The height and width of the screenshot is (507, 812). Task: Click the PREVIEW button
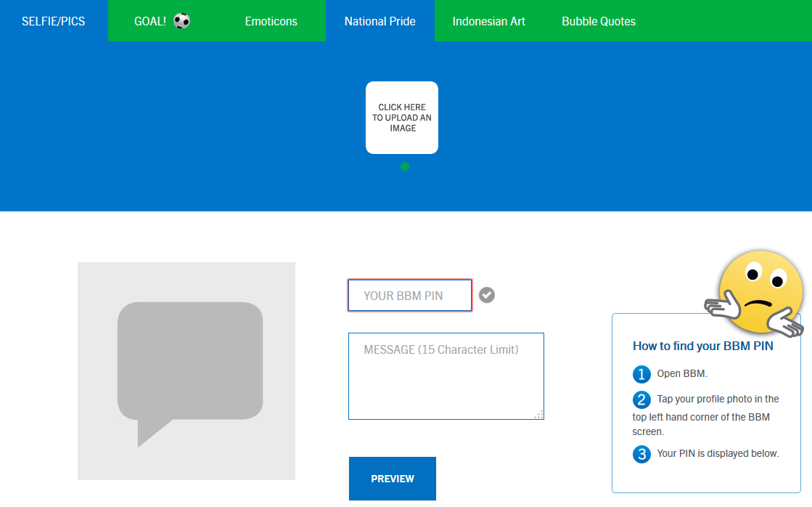(x=393, y=479)
